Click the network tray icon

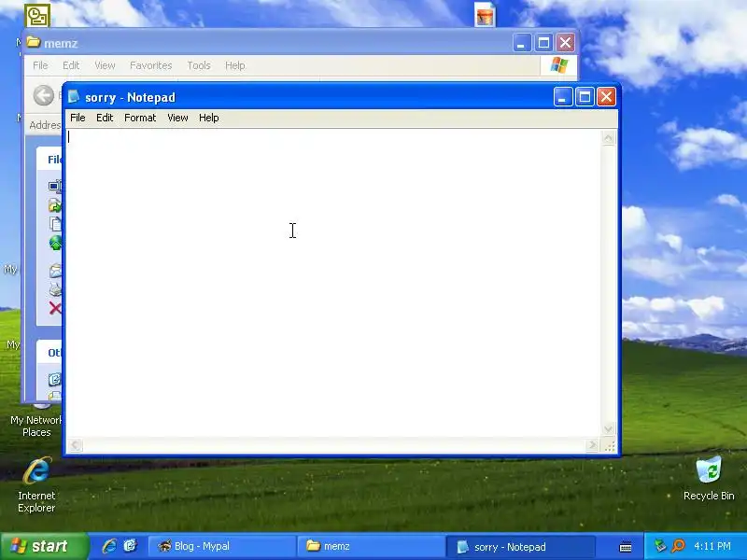[660, 546]
